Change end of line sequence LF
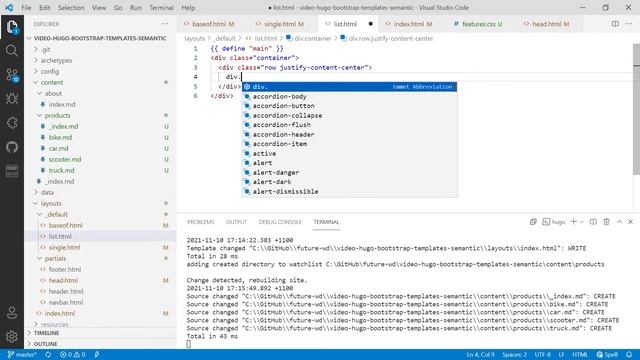The height and width of the screenshot is (360, 640). pyautogui.click(x=562, y=355)
